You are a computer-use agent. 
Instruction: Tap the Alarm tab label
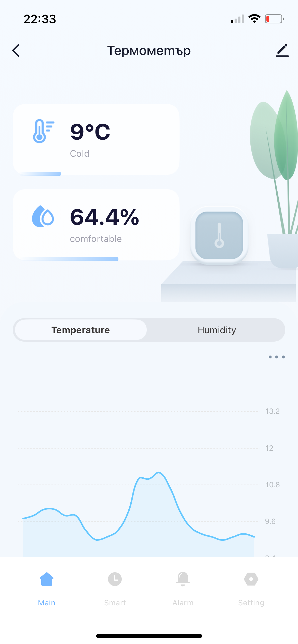[x=183, y=603]
